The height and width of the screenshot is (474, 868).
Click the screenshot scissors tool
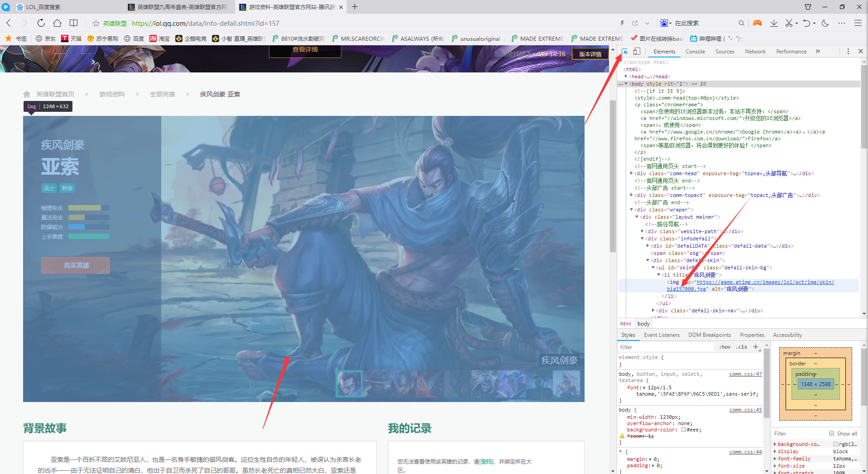[x=789, y=23]
